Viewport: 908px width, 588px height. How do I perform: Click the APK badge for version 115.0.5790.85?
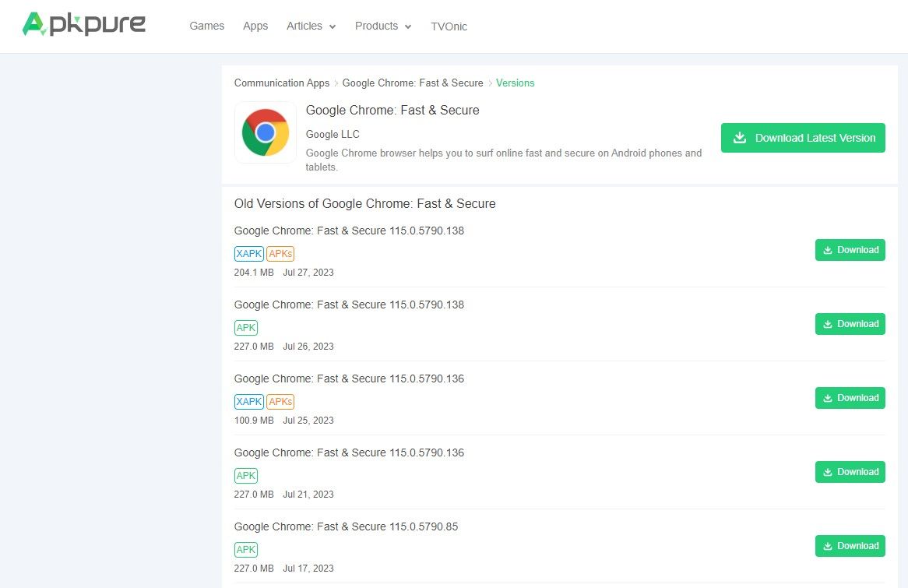point(245,549)
